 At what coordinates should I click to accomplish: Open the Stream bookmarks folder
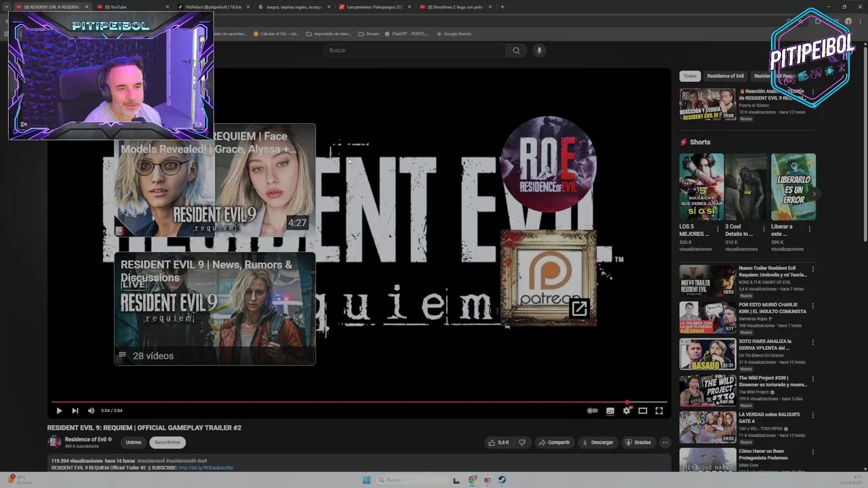click(x=369, y=34)
